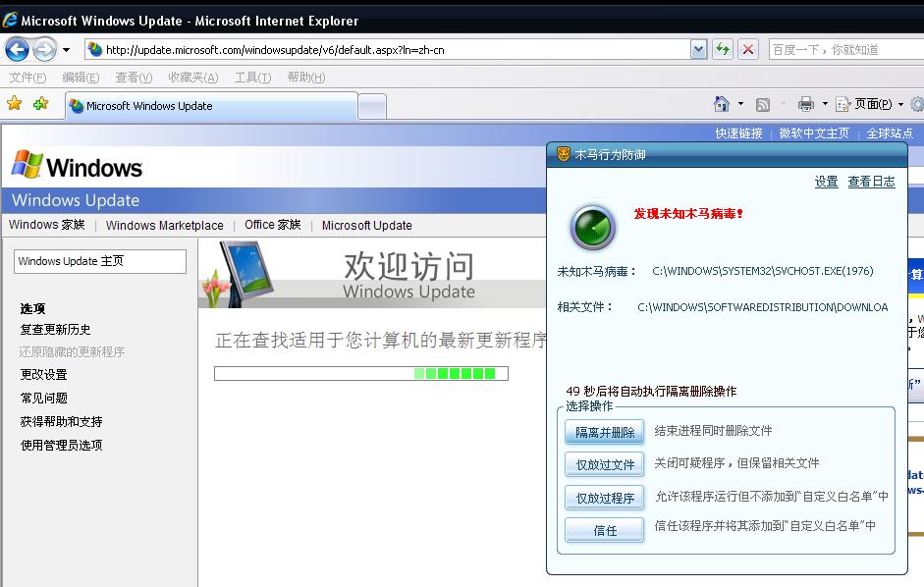The width and height of the screenshot is (924, 587).
Task: Click the 仅放过程序 button
Action: pyautogui.click(x=605, y=498)
